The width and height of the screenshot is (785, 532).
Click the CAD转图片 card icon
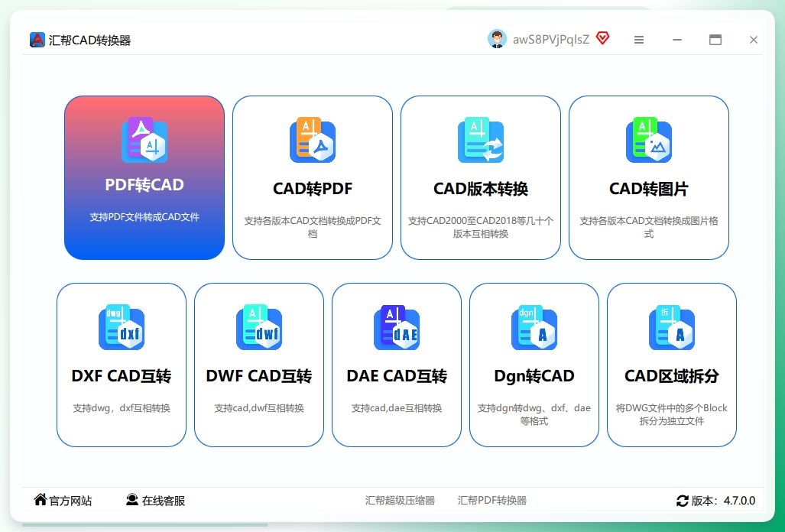649,140
